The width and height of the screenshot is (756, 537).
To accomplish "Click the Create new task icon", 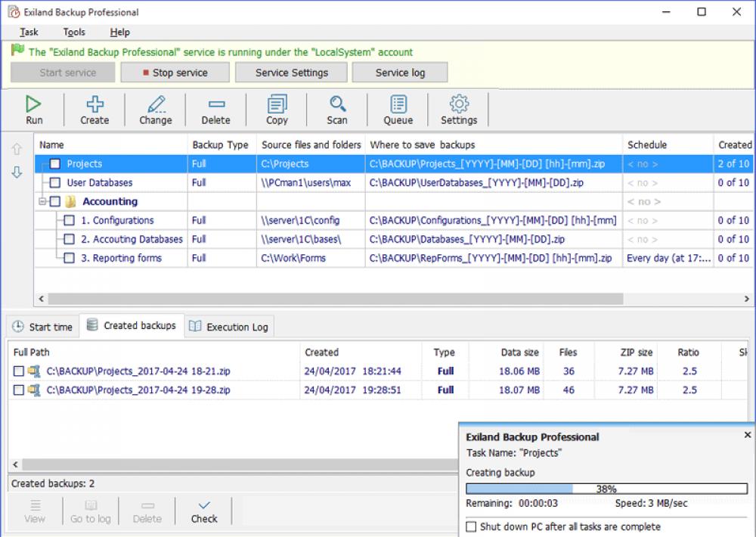I will click(x=94, y=109).
